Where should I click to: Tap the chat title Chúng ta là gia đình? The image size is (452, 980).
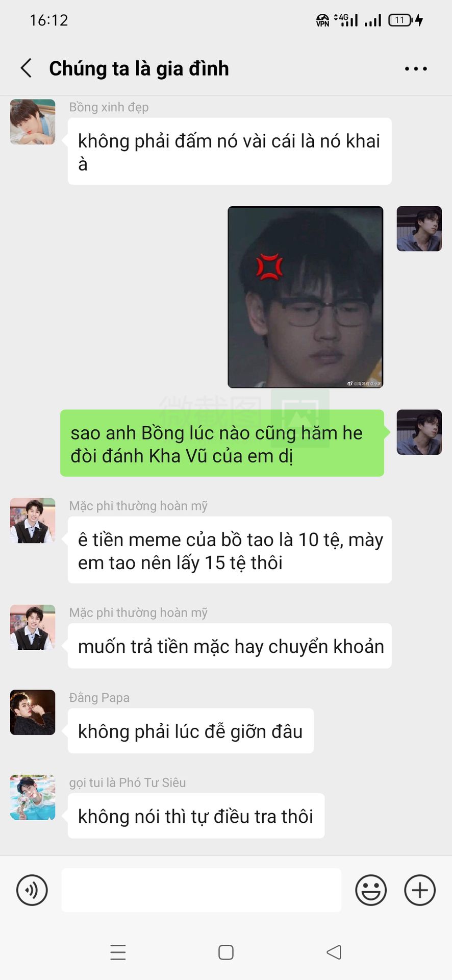point(139,68)
